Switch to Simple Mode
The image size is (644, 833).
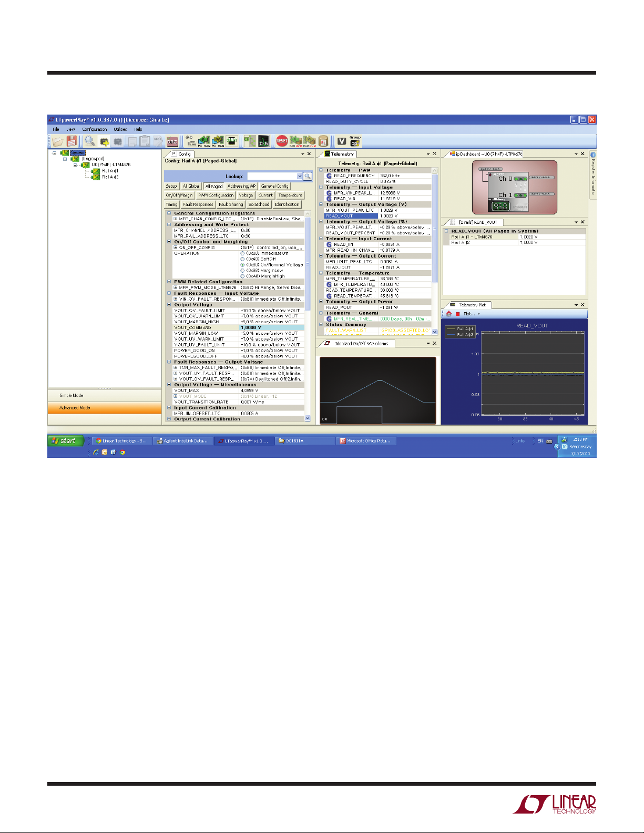(71, 395)
